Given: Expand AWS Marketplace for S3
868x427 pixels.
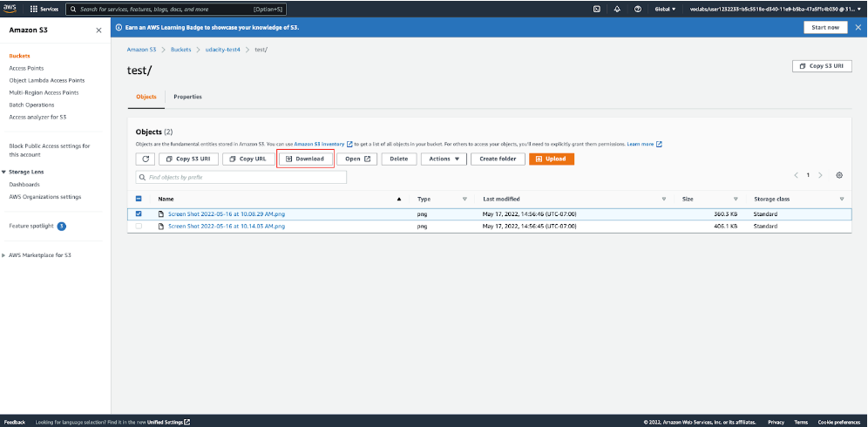Looking at the screenshot, I should [x=4, y=255].
